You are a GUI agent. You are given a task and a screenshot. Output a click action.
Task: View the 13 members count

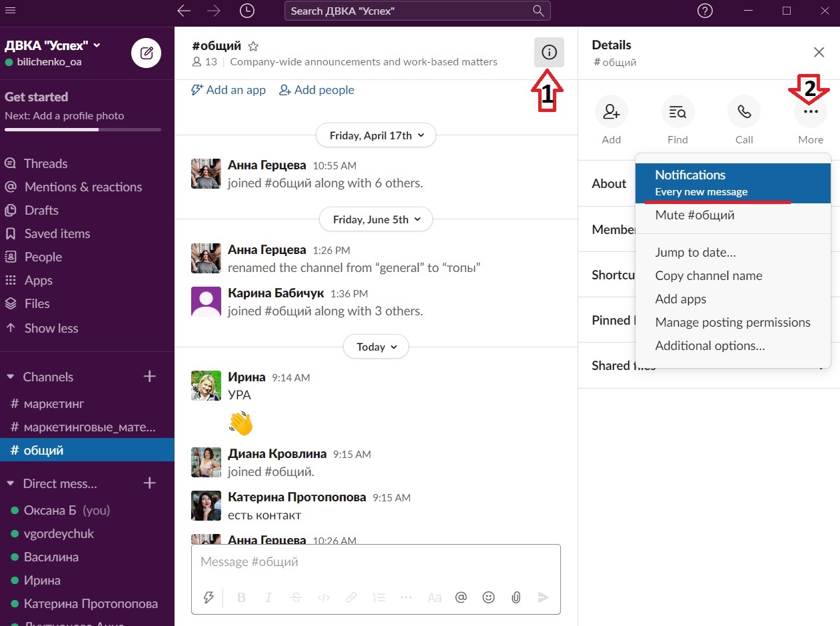point(205,62)
